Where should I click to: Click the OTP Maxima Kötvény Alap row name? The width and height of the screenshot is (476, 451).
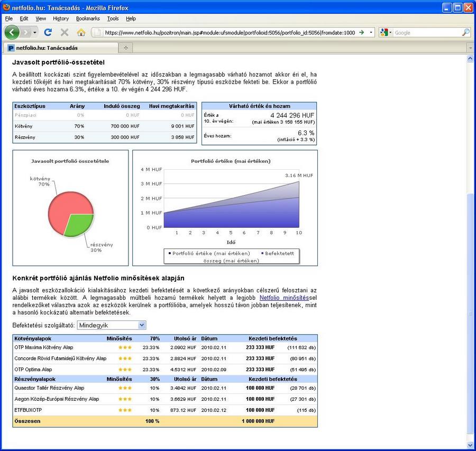click(x=44, y=347)
